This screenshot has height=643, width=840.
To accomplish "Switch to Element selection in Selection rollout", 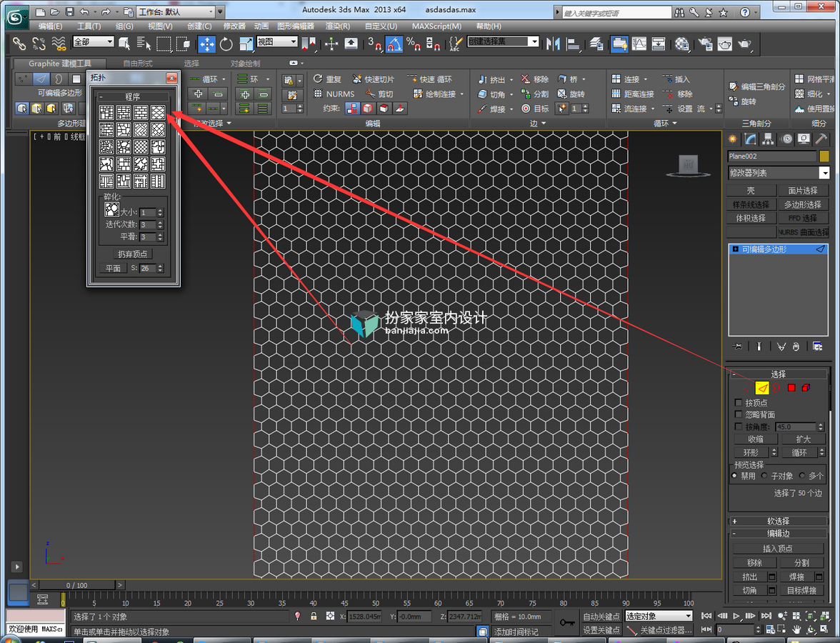I will 806,387.
